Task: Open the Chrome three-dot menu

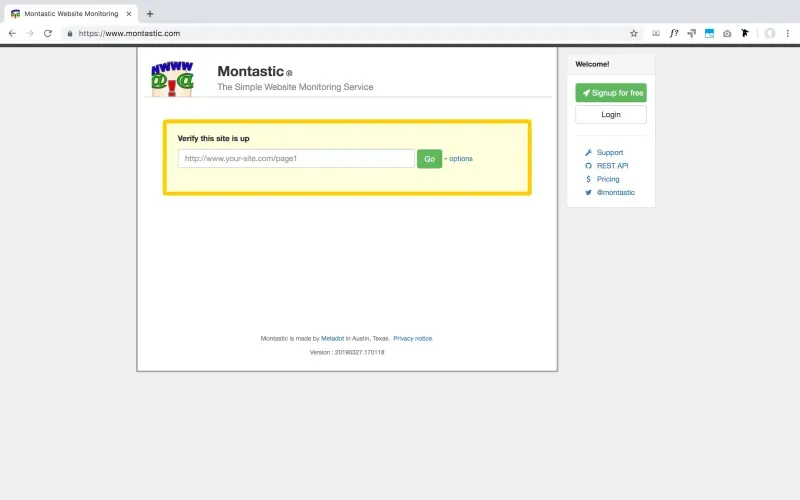Action: 788,33
